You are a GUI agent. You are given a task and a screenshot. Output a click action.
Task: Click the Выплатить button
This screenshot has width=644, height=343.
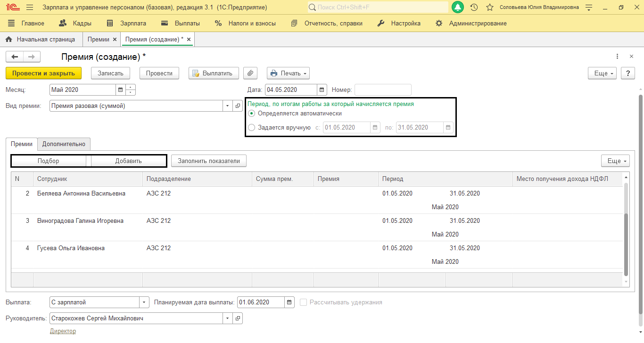point(214,73)
